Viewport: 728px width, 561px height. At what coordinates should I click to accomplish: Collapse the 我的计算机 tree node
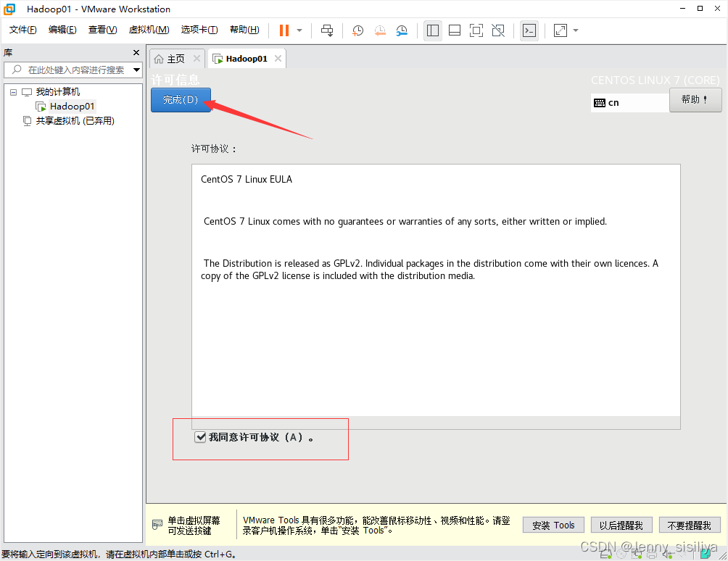pos(14,92)
